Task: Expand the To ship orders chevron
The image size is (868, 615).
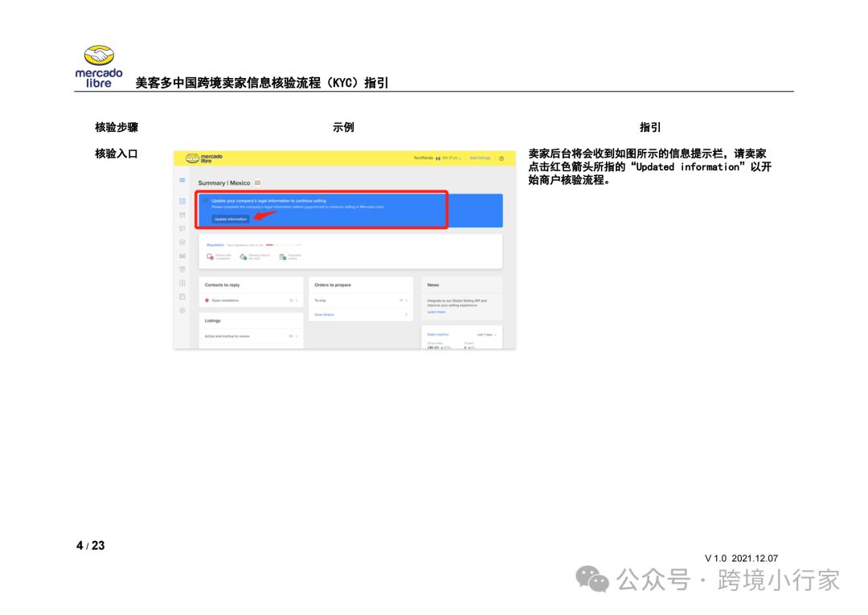Action: [x=407, y=301]
